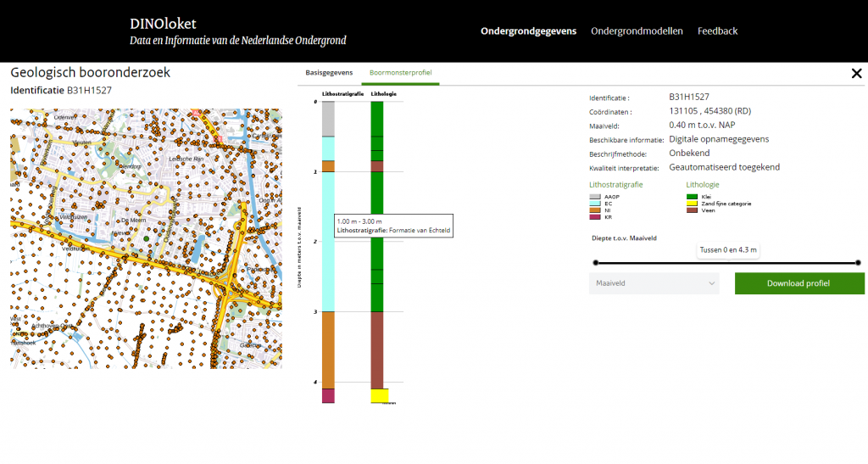868x464 pixels.
Task: Click the right handle of the depth slider
Action: [x=861, y=263]
